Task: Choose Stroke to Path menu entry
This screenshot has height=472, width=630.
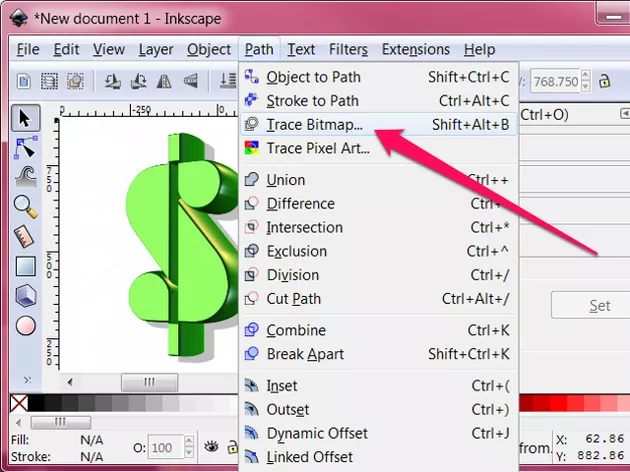Action: (x=313, y=100)
